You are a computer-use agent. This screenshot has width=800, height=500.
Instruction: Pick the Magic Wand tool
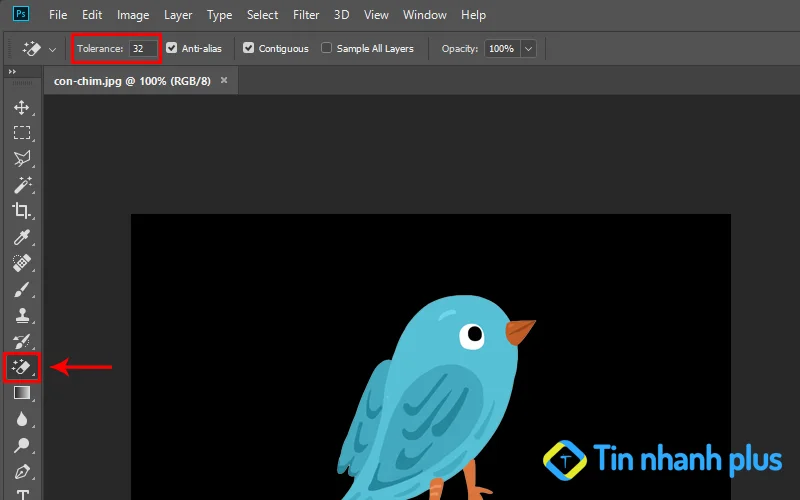pos(22,185)
